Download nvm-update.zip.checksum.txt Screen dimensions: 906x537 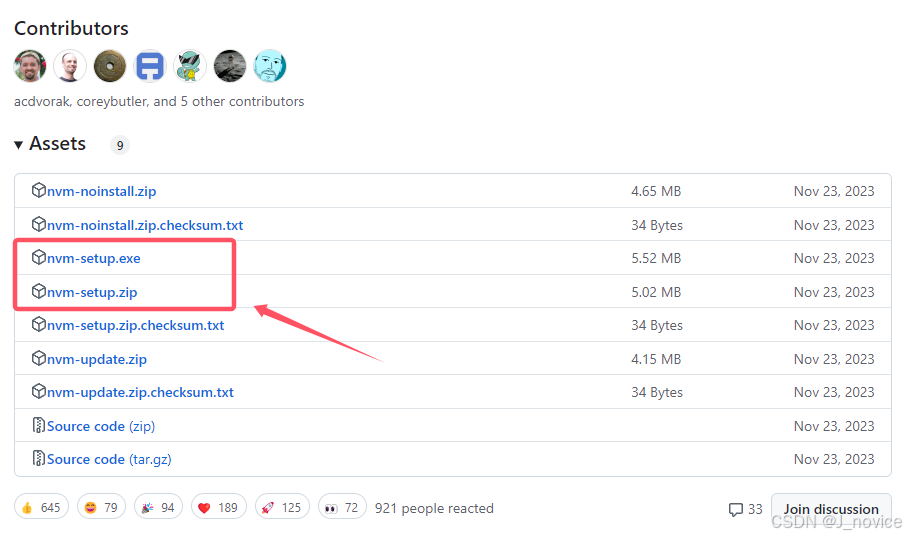140,392
